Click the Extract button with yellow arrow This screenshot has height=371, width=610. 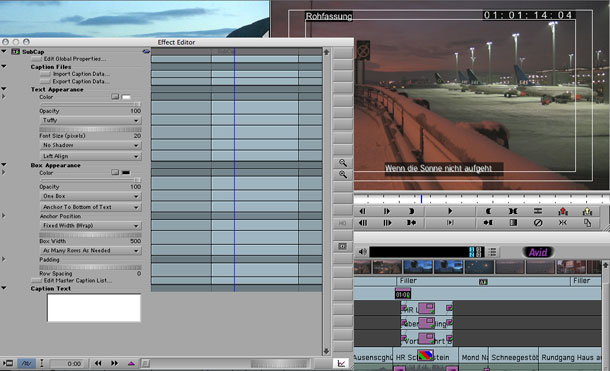click(x=587, y=211)
